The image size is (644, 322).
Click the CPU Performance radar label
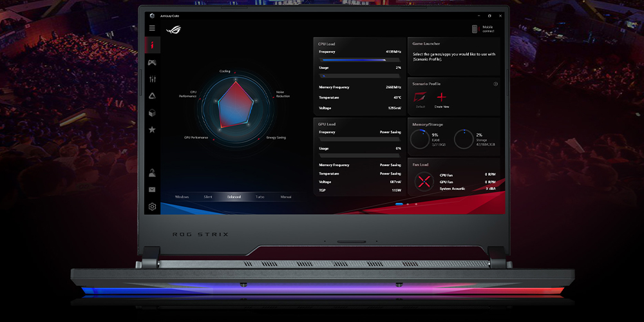pos(187,94)
